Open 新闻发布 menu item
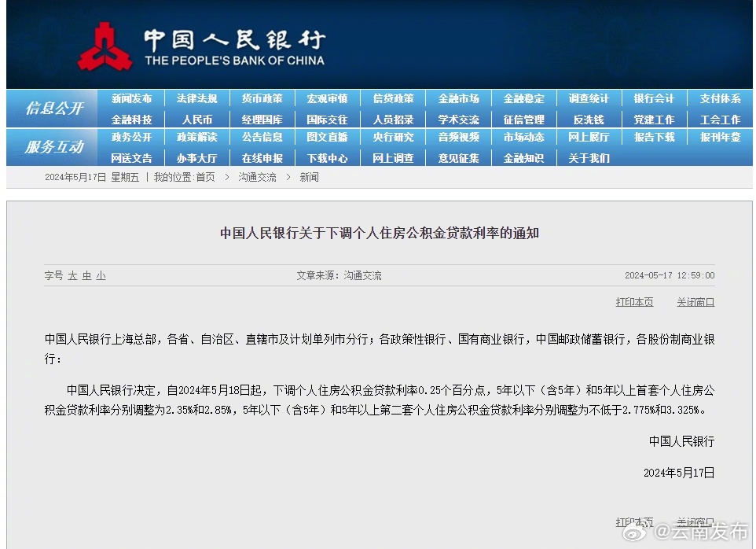The width and height of the screenshot is (756, 549). coord(131,98)
